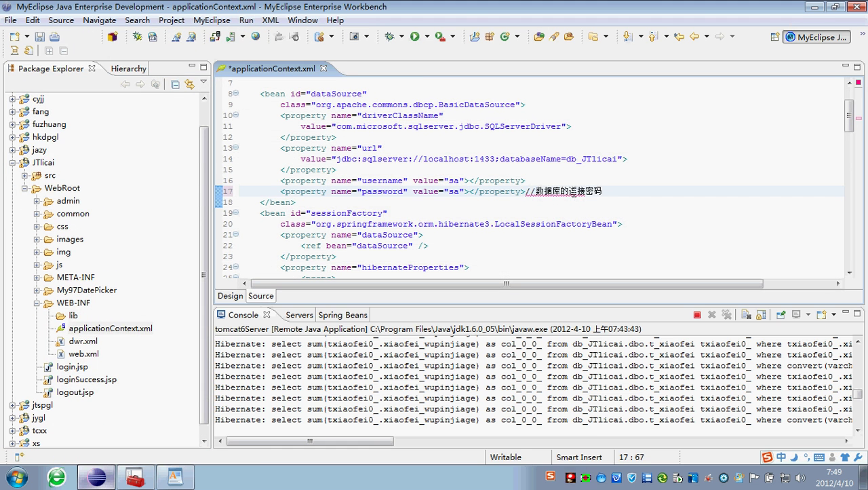Viewport: 868px width, 490px height.
Task: Expand the fuzhuang project node
Action: pyautogui.click(x=12, y=125)
